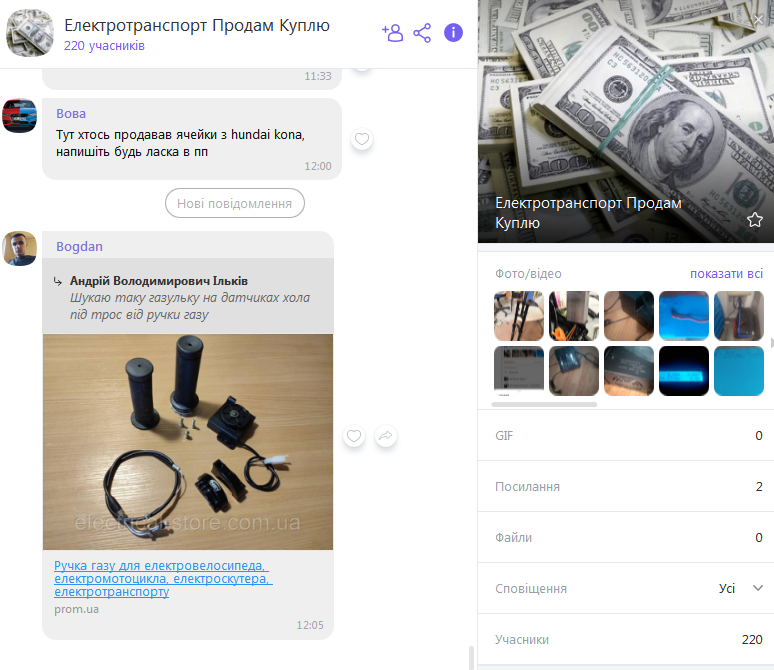Click показати всі in Фото/відео
Viewport: 774px width, 670px height.
tap(726, 274)
